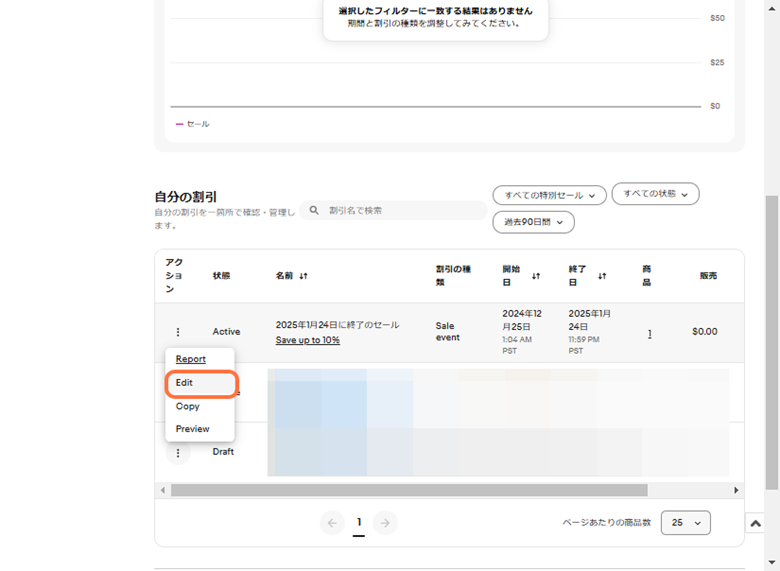
Task: Sort by start date column arrows
Action: pos(536,275)
